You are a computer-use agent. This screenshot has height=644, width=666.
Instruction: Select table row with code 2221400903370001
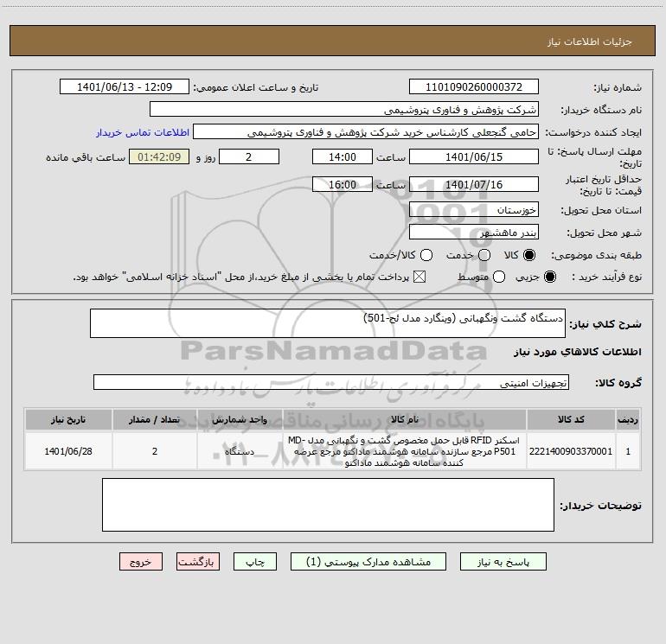tap(333, 451)
